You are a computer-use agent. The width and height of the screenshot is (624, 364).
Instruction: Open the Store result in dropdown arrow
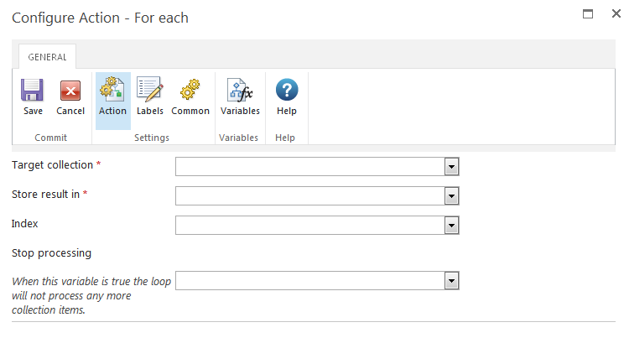pos(451,196)
